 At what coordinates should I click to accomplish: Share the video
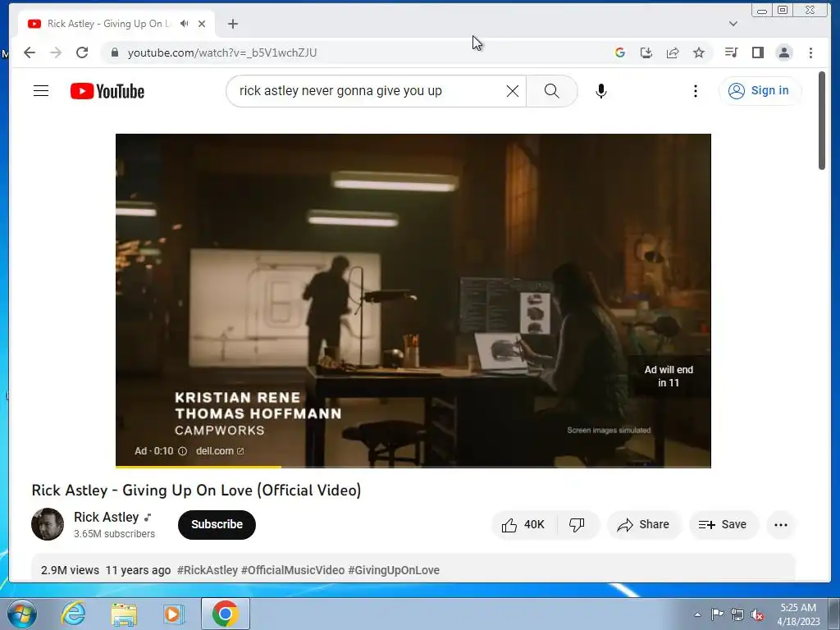[x=644, y=524]
